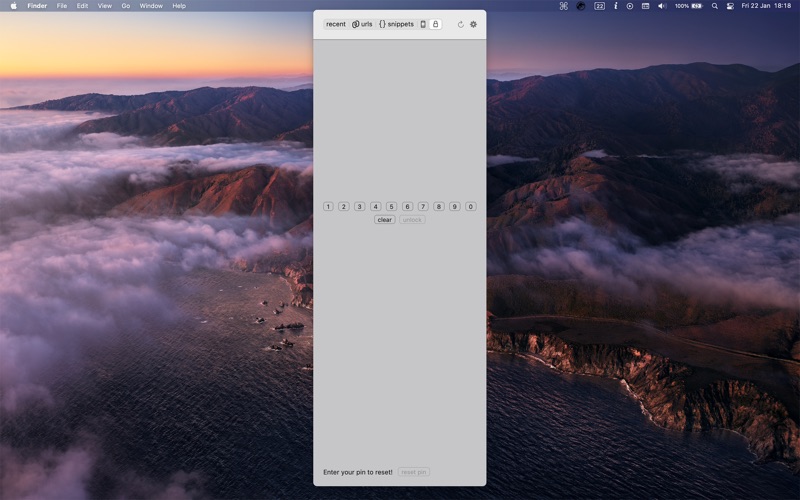The height and width of the screenshot is (500, 800).
Task: Open settings with the gear icon
Action: click(x=473, y=24)
